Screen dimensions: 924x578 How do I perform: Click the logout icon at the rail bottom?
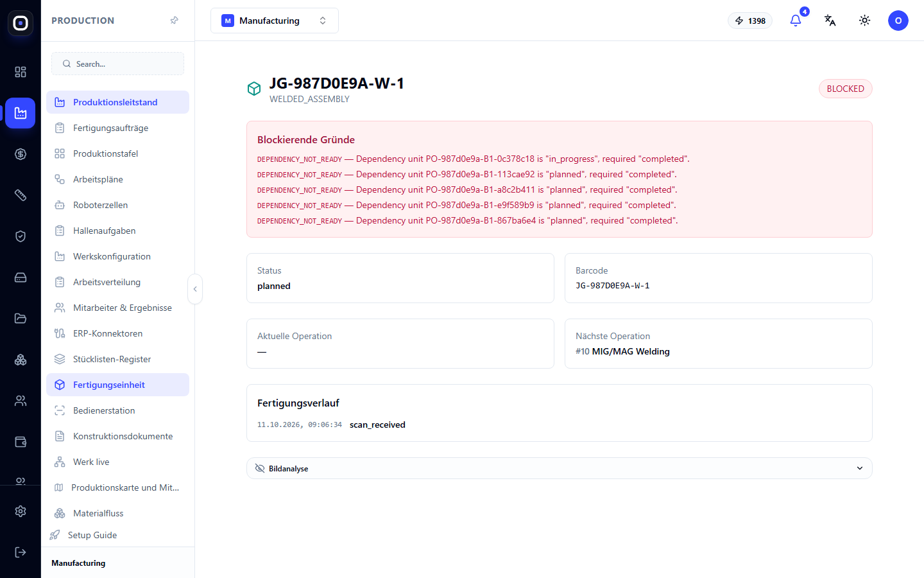click(21, 552)
